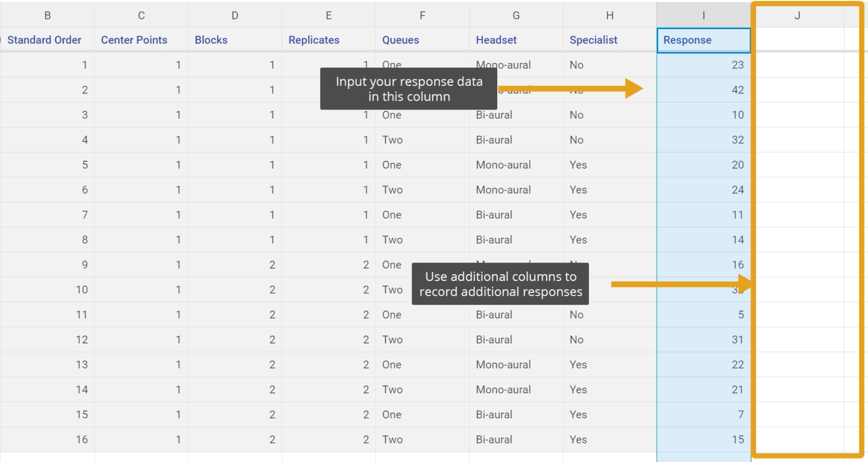Viewport: 868px width, 462px height.
Task: Select the column G header
Action: [x=516, y=15]
